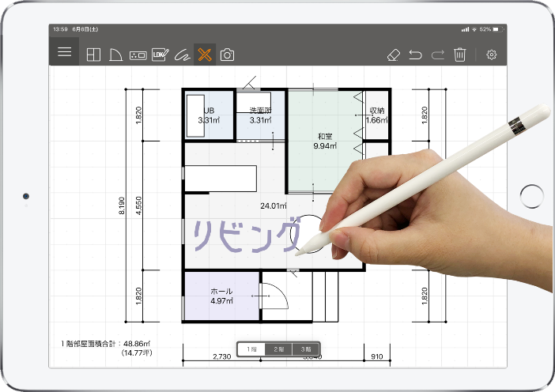Select the eraser tool

pyautogui.click(x=393, y=55)
